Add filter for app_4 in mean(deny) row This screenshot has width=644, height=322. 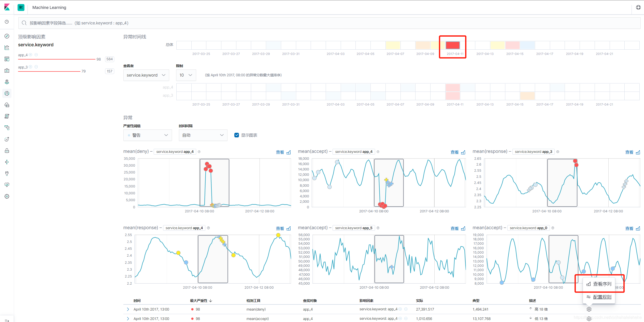pos(400,309)
